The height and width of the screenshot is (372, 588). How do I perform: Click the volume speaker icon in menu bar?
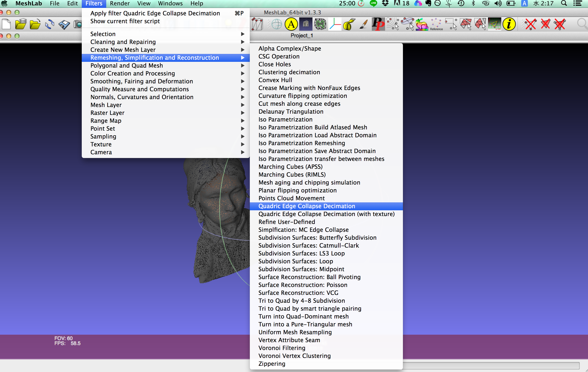(x=498, y=3)
